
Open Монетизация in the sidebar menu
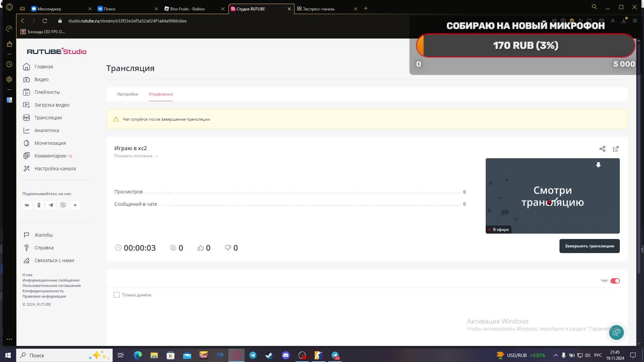tap(50, 143)
